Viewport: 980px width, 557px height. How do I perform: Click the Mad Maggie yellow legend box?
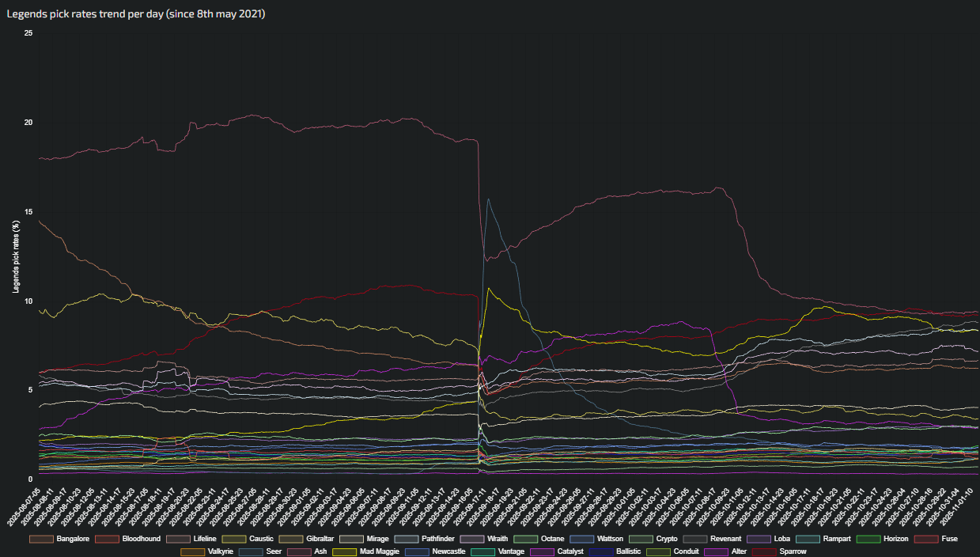tap(344, 551)
